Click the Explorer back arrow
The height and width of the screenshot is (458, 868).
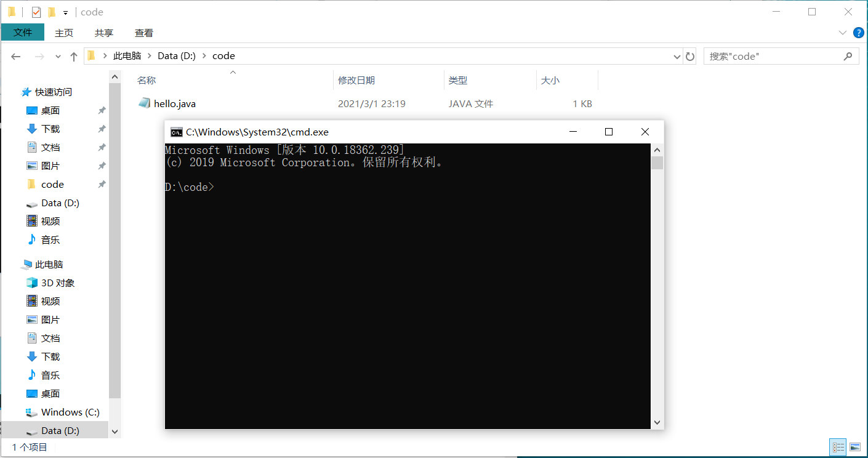(x=16, y=56)
